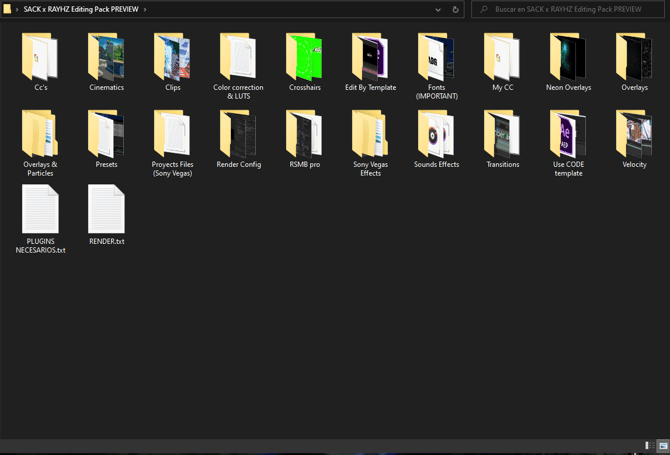
Task: Click the 'Presets' name label
Action: coord(106,164)
